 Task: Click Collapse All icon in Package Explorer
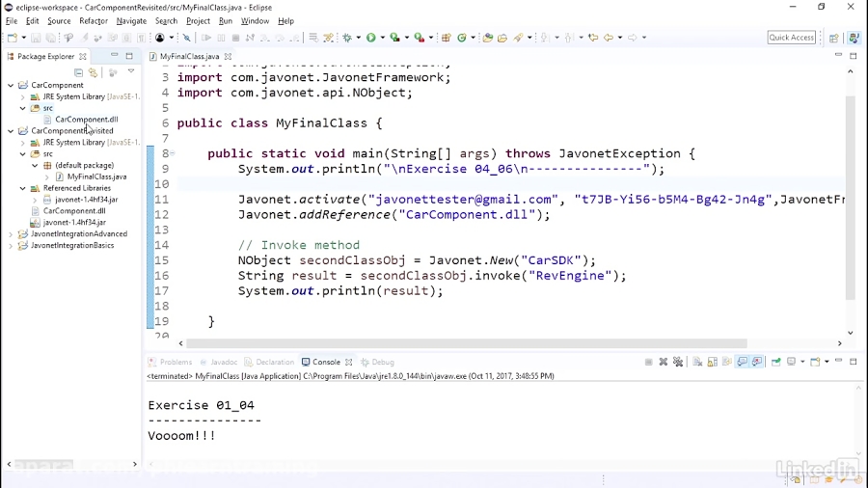point(79,72)
